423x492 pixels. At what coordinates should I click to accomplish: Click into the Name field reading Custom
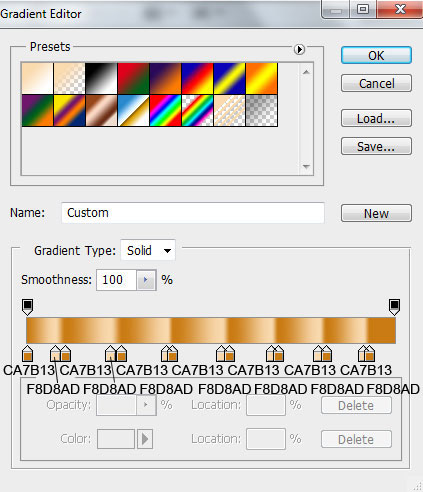click(193, 213)
